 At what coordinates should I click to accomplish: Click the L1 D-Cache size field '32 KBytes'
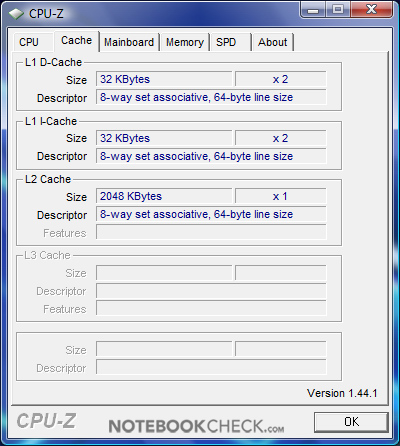coord(164,79)
